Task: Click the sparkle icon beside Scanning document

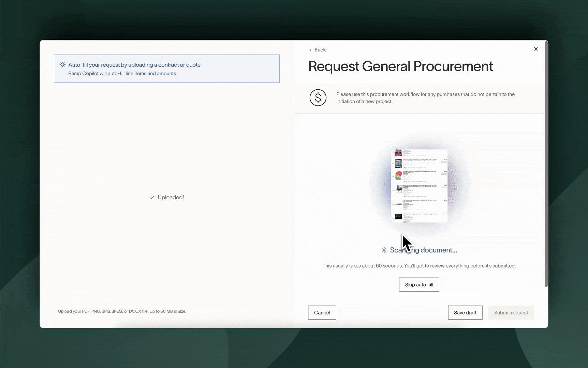Action: [384, 250]
